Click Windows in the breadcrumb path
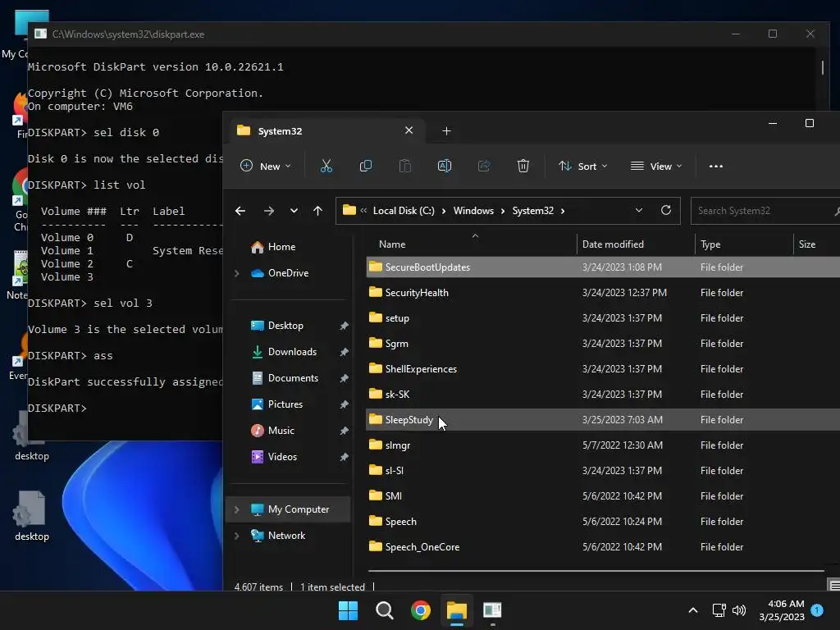The height and width of the screenshot is (630, 840). [x=473, y=211]
